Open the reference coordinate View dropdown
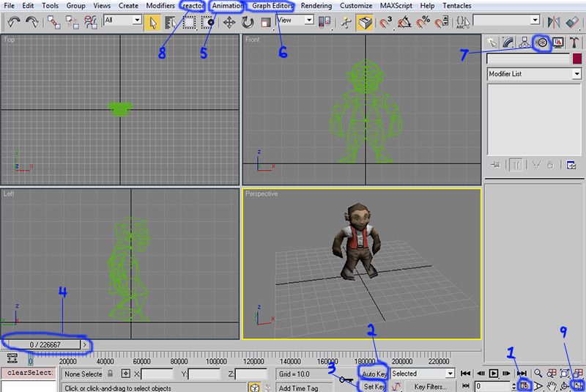Viewport: 586px width, 392px height. 295,20
